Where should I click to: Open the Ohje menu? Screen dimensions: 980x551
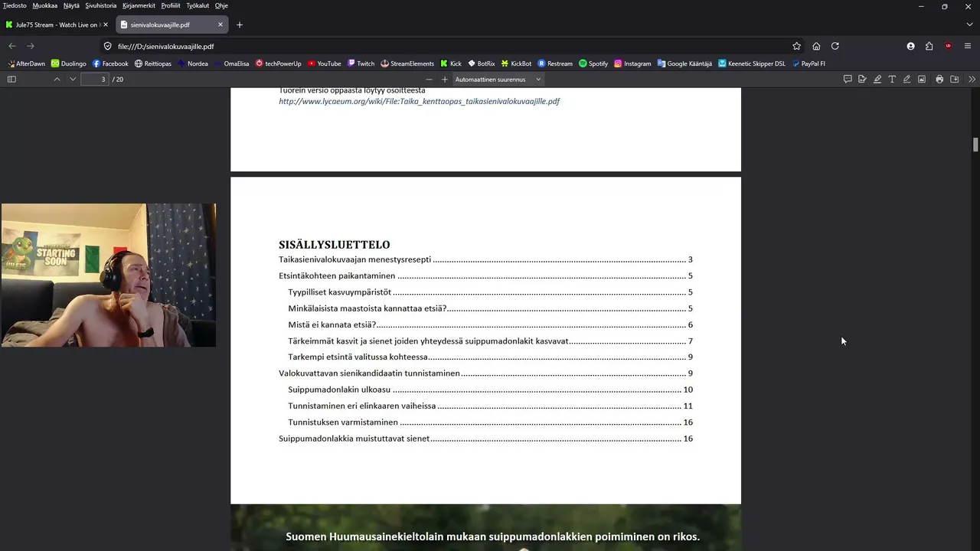tap(221, 5)
